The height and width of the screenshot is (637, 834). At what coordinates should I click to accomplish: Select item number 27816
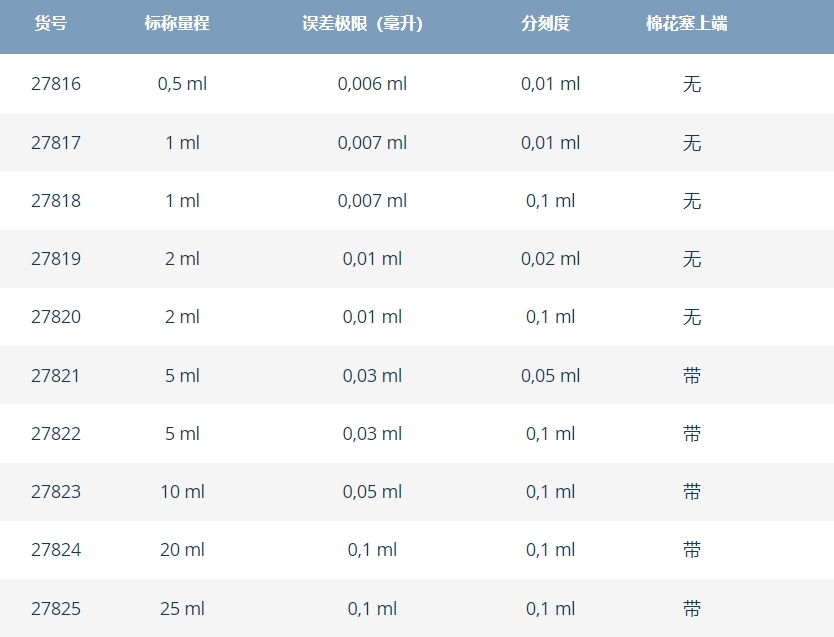coord(56,84)
